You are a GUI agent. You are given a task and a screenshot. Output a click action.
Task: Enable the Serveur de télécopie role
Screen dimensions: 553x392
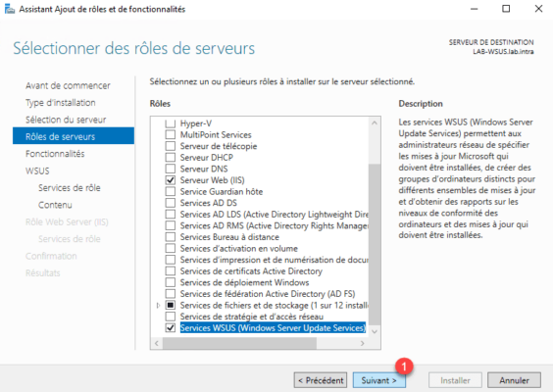point(171,146)
